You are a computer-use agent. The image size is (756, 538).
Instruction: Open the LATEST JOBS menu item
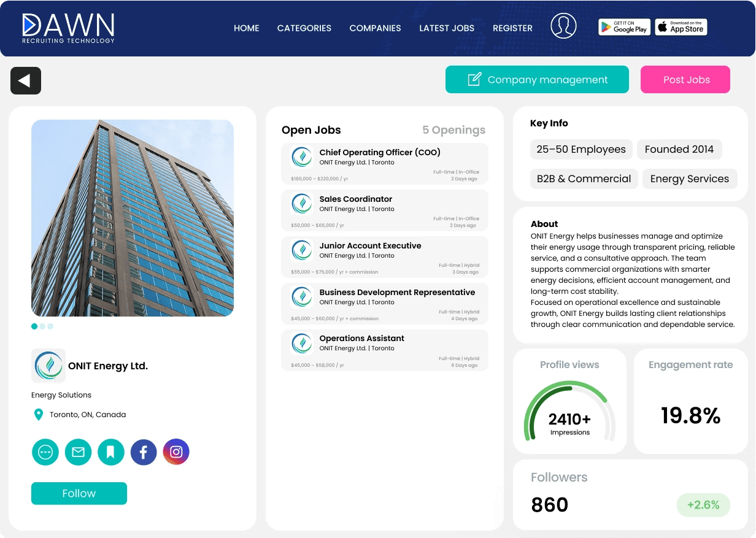coord(447,28)
